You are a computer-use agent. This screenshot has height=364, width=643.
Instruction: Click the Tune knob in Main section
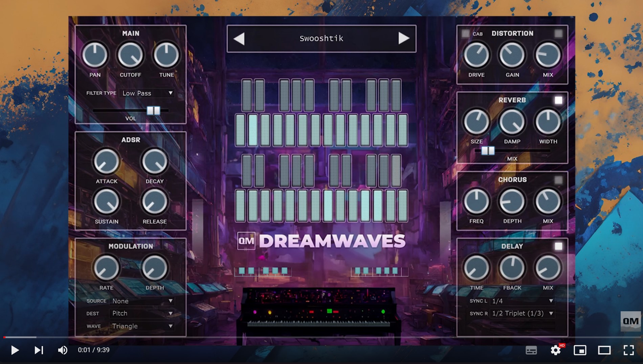coord(166,55)
